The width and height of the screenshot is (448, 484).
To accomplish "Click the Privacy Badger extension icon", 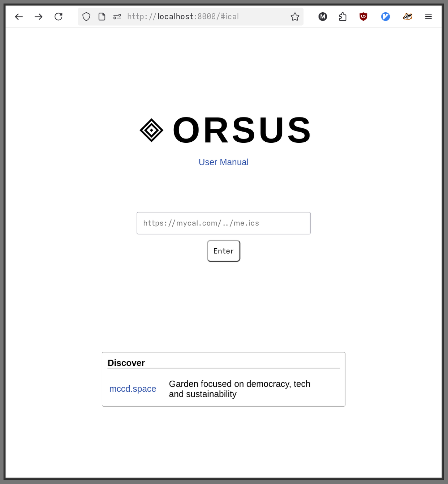I will point(408,17).
